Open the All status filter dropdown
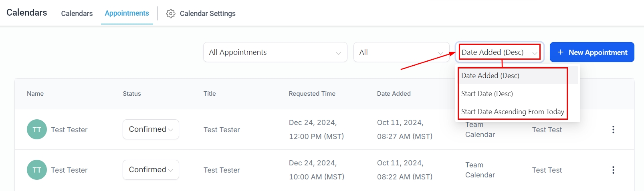 click(401, 52)
